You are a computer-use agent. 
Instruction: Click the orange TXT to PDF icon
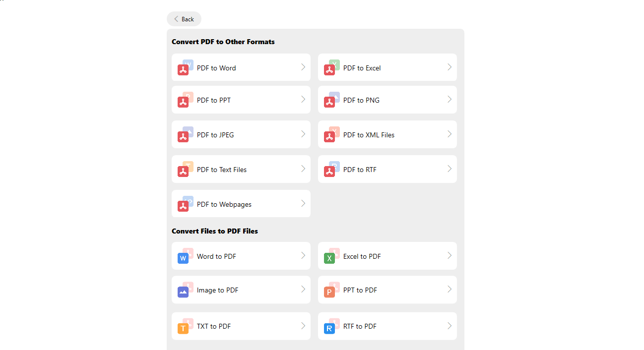[184, 327]
